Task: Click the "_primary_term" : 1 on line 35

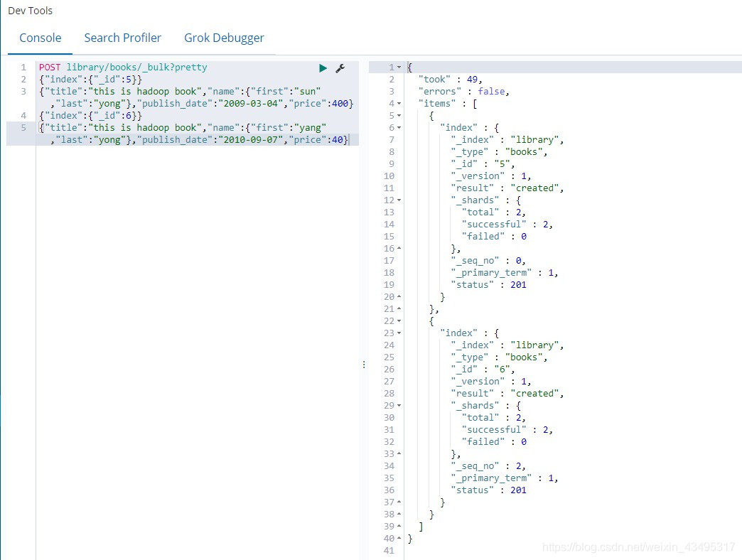Action: [x=505, y=478]
